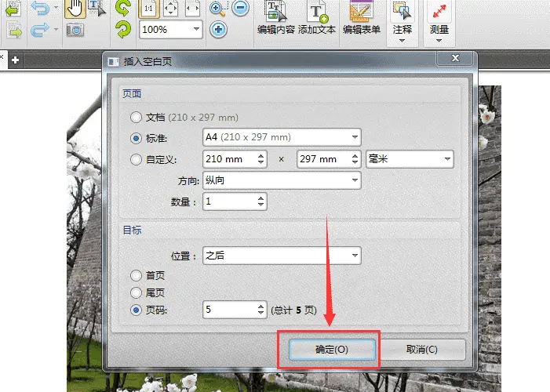Select the 尾页 target radio

(136, 292)
